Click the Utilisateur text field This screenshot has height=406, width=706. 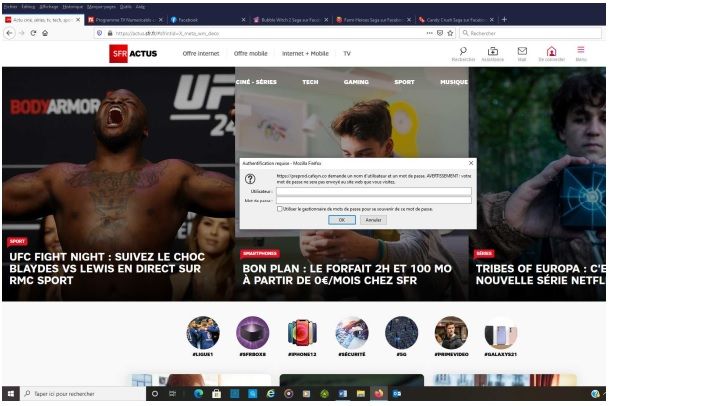point(373,191)
